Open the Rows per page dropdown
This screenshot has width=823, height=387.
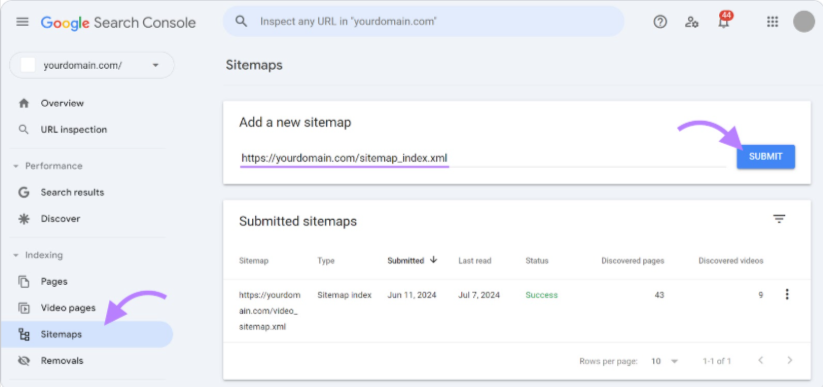(664, 361)
